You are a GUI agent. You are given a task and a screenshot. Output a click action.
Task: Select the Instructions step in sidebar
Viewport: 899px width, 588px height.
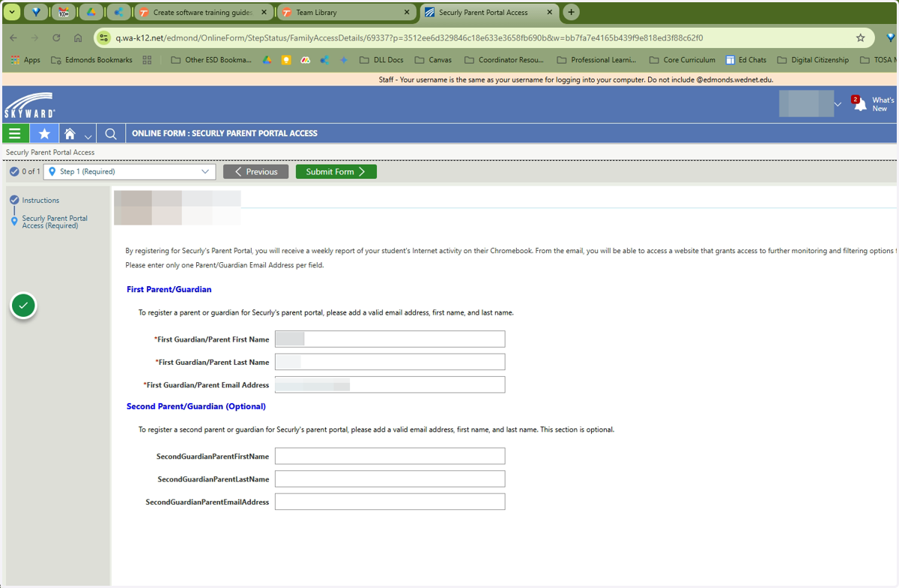tap(40, 200)
